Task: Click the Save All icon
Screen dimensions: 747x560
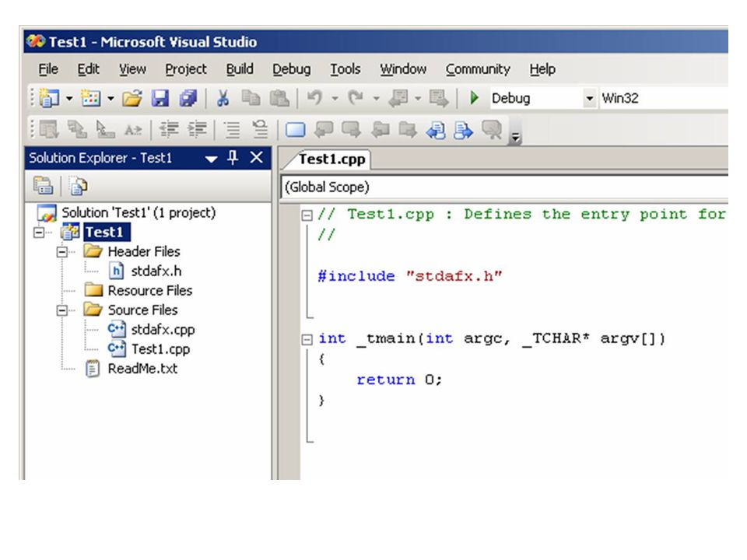Action: point(188,98)
